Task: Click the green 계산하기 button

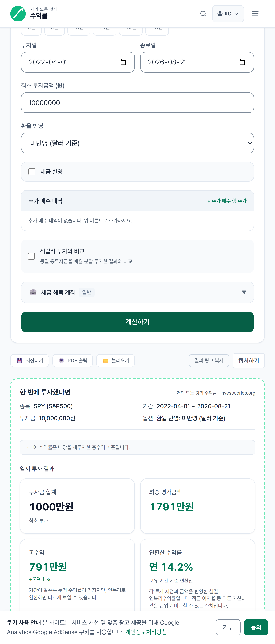Action: (x=137, y=322)
